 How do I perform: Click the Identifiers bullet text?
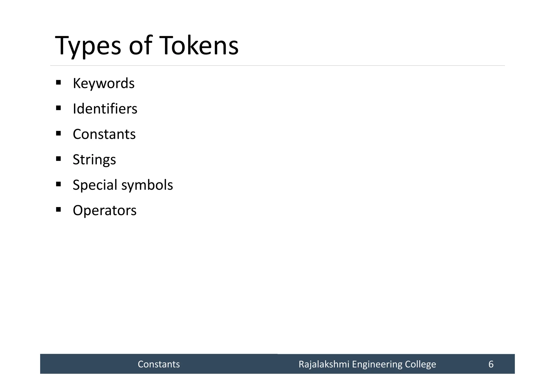point(105,109)
